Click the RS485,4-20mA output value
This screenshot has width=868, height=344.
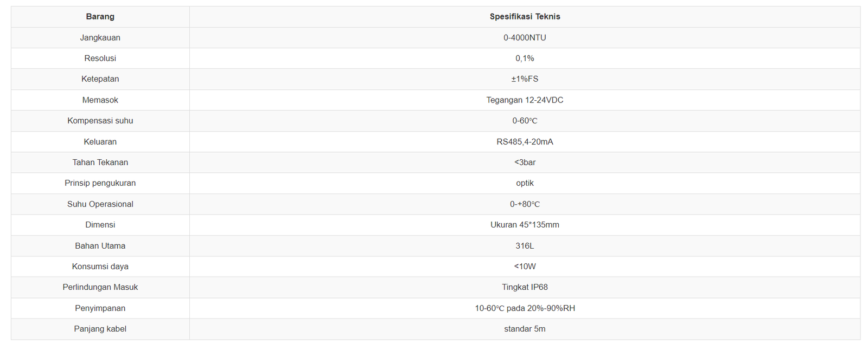pyautogui.click(x=525, y=142)
